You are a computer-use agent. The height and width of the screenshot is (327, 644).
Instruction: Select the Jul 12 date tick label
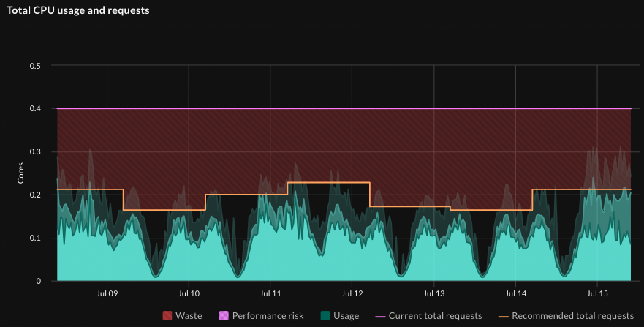tap(352, 294)
